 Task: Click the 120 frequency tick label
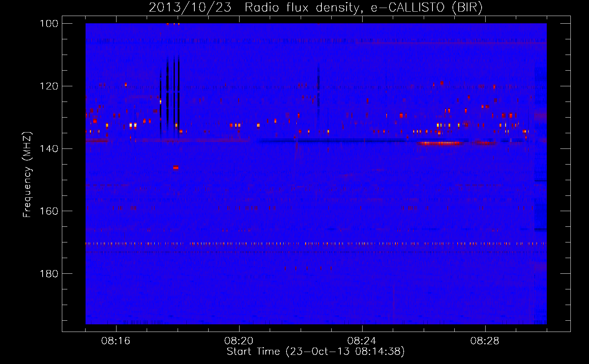49,86
